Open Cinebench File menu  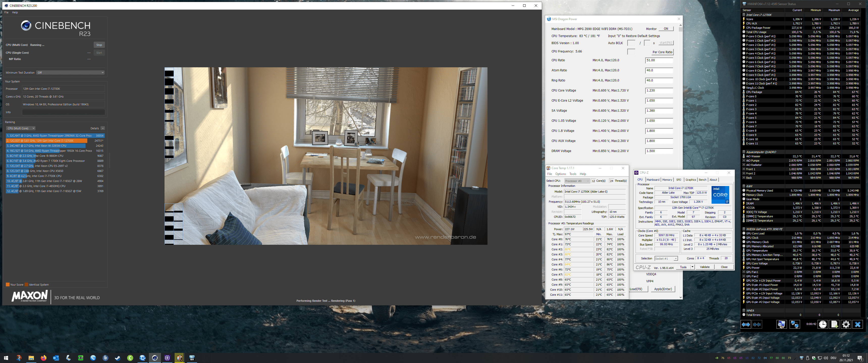point(6,12)
